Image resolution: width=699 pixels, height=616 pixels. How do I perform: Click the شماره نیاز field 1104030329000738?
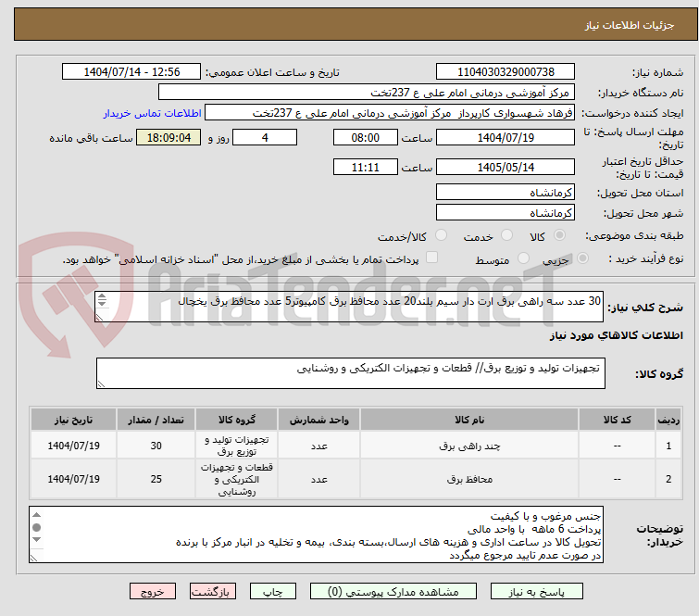click(506, 72)
